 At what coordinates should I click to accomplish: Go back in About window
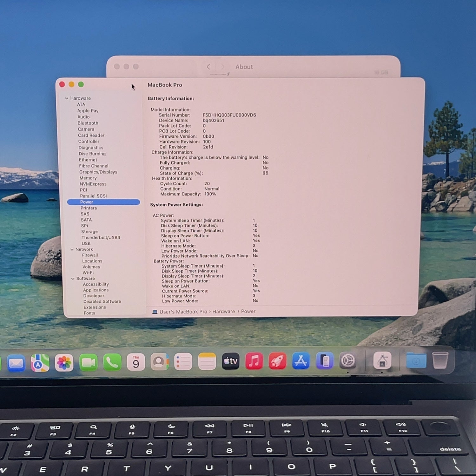(x=208, y=67)
